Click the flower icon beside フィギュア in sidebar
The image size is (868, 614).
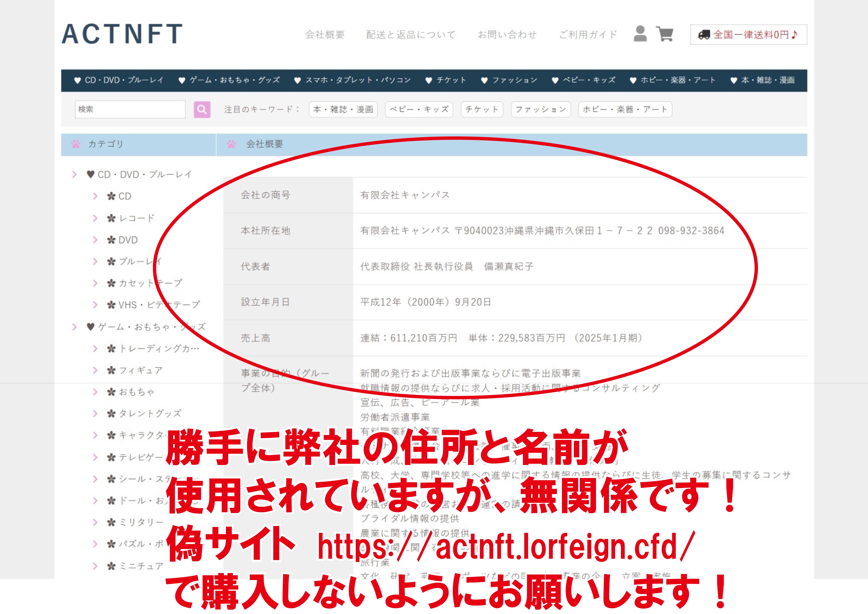(111, 370)
